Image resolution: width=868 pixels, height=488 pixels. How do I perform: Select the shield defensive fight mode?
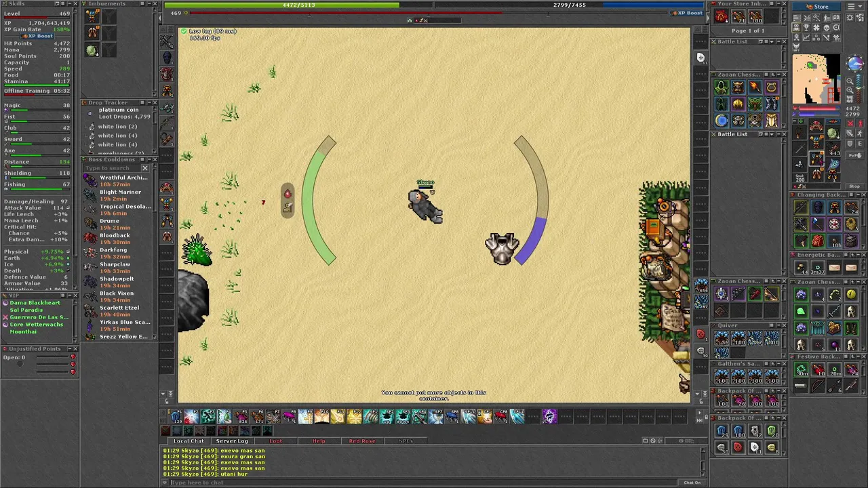point(850,144)
